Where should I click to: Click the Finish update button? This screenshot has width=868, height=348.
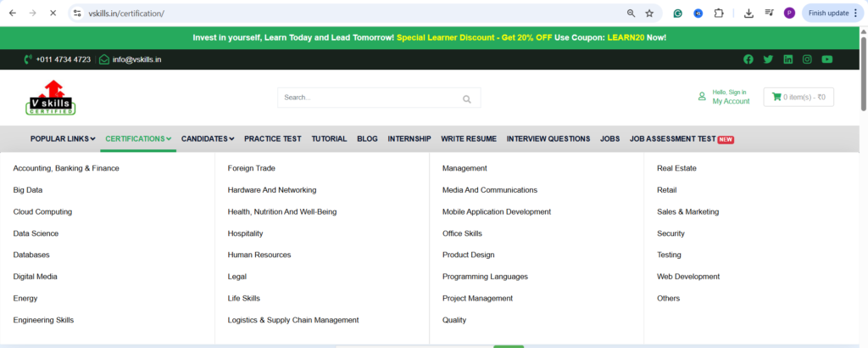pos(832,14)
